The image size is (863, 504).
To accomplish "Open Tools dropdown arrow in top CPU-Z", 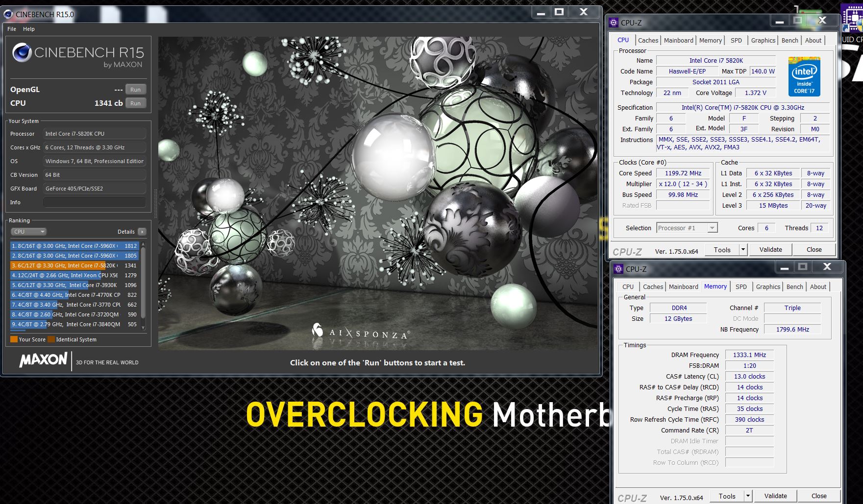I will [743, 250].
